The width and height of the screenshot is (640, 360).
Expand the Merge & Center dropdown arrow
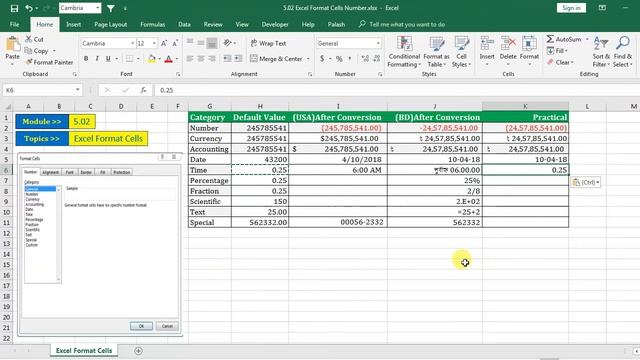[308, 59]
